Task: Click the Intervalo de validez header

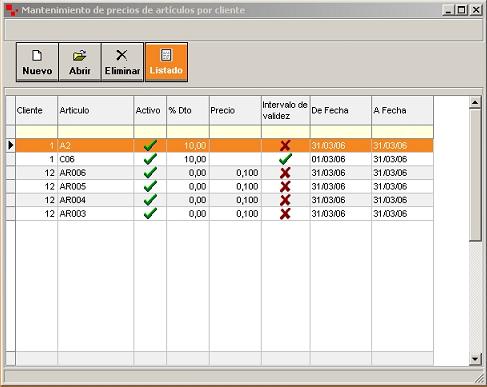Action: (286, 111)
